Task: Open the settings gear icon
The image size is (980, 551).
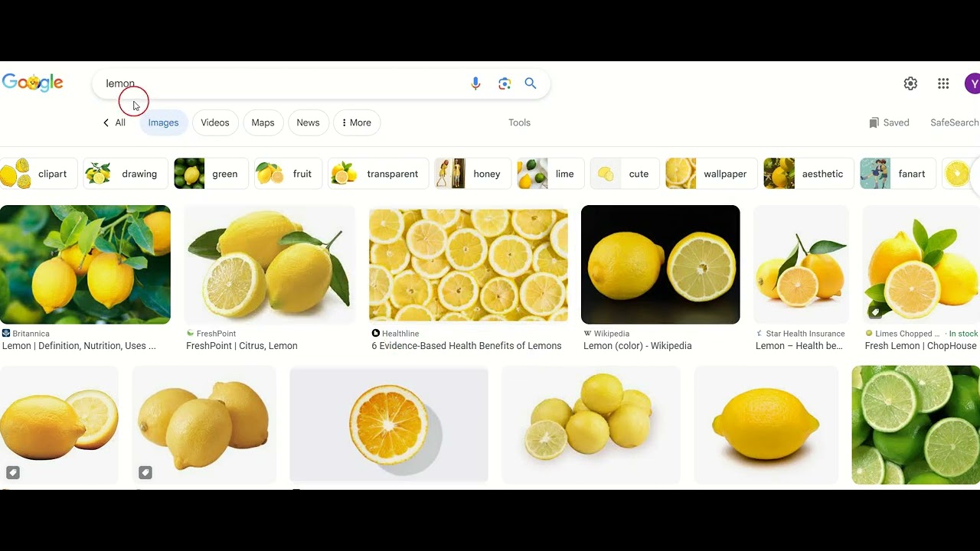Action: (x=910, y=83)
